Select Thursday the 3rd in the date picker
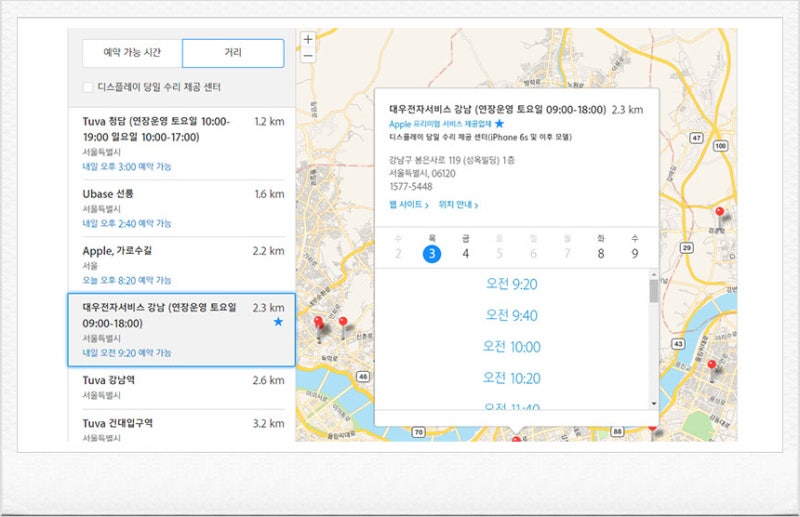 (432, 253)
